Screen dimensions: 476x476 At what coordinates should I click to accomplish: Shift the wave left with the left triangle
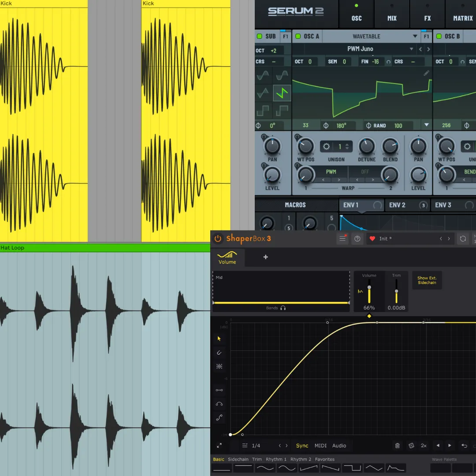pyautogui.click(x=438, y=445)
